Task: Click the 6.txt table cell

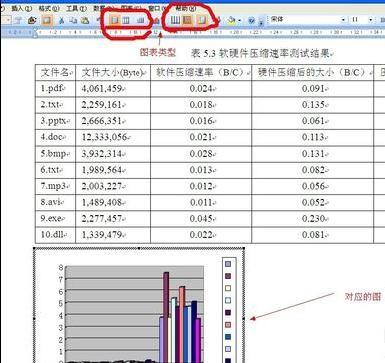Action: [56, 170]
